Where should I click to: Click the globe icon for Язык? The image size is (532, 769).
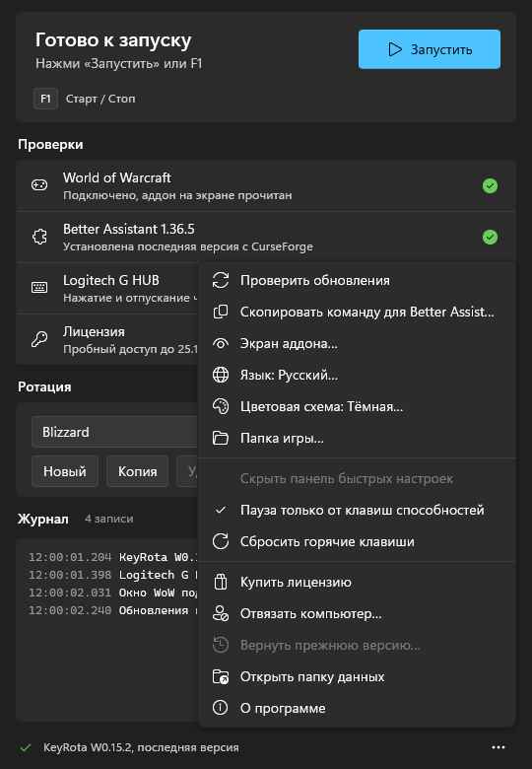point(221,376)
